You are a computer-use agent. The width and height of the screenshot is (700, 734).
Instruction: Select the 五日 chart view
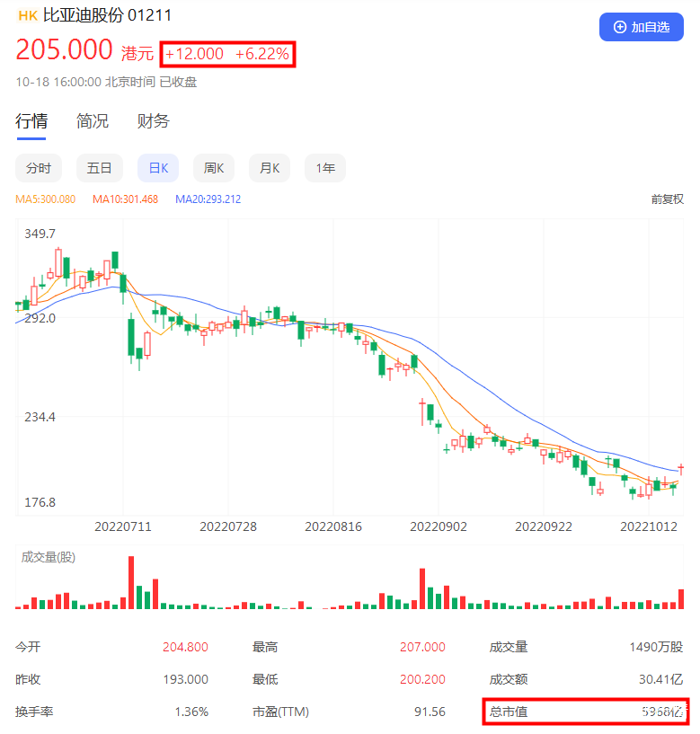tap(99, 168)
